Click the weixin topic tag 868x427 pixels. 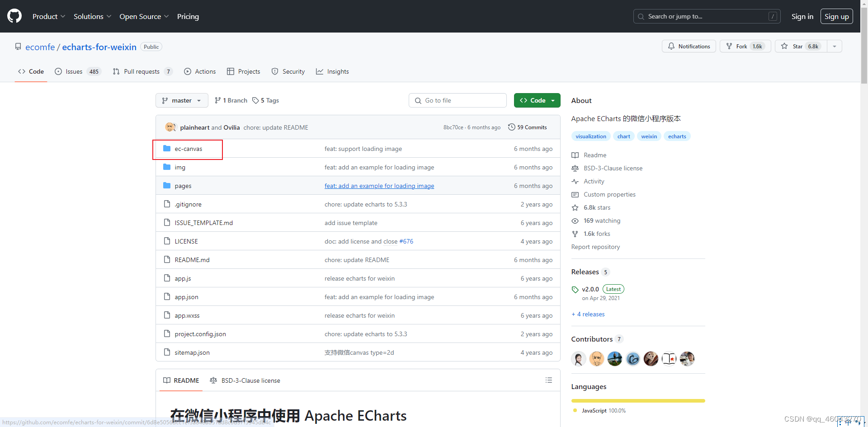click(649, 136)
